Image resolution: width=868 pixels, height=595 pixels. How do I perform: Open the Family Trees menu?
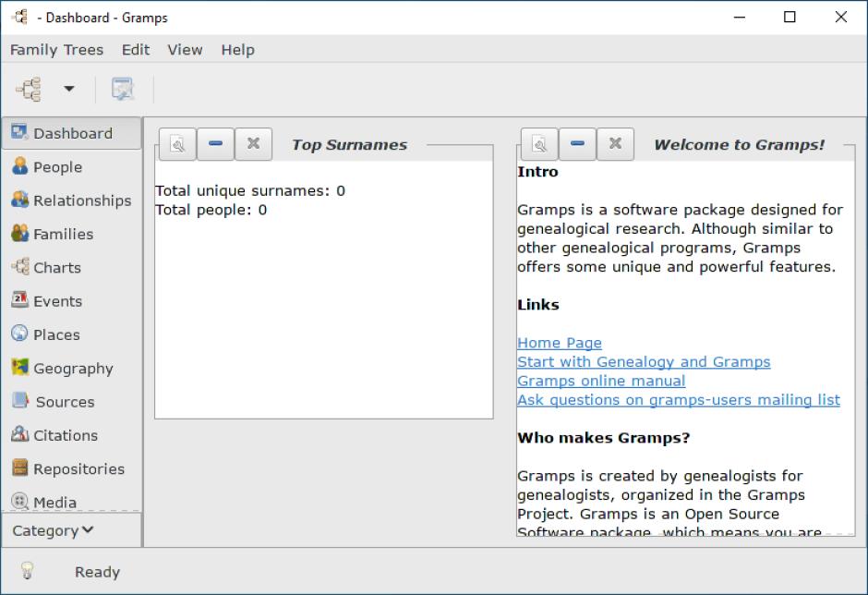click(56, 50)
